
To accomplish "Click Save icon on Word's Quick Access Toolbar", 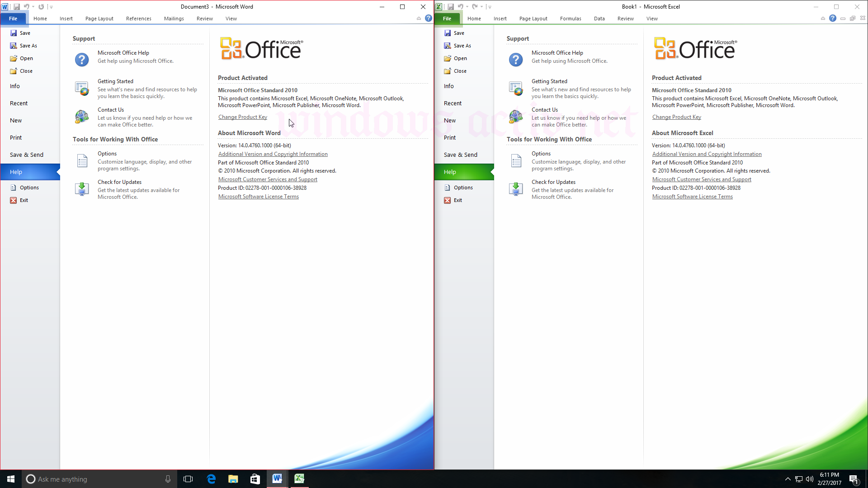I will pos(17,6).
